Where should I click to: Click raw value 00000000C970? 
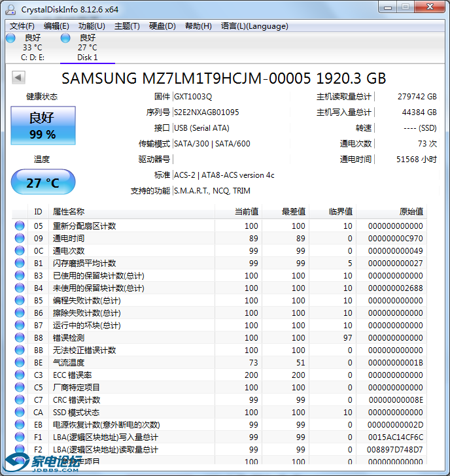[395, 239]
